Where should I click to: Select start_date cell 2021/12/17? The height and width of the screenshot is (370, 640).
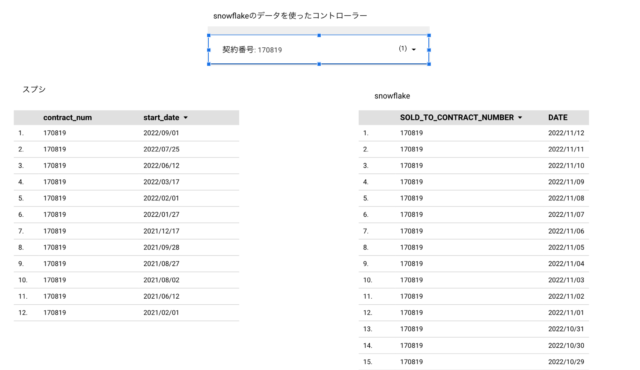pyautogui.click(x=161, y=231)
